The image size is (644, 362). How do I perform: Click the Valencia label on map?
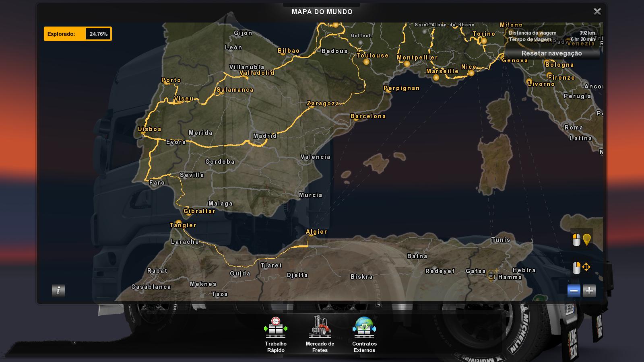316,157
